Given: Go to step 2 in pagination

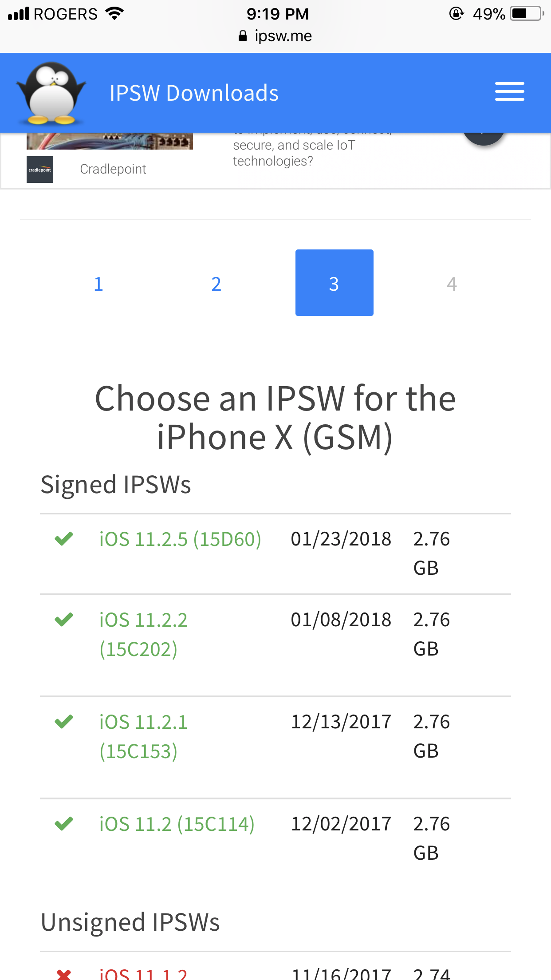Looking at the screenshot, I should pos(216,284).
